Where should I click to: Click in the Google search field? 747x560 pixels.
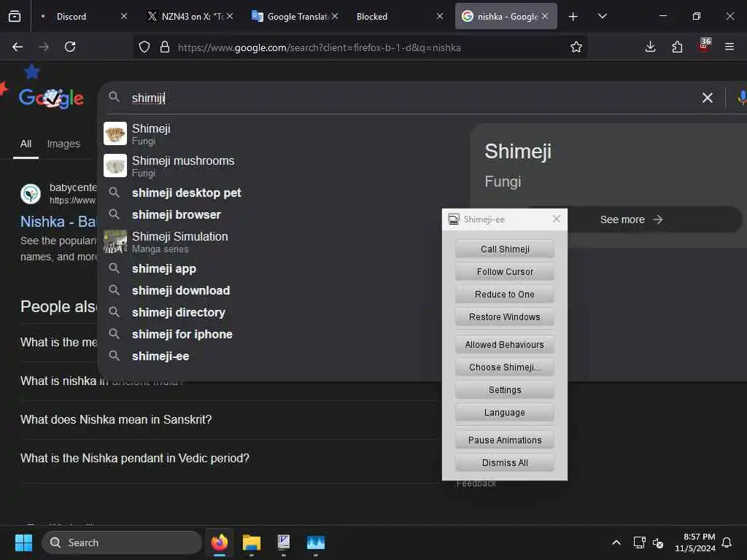pyautogui.click(x=410, y=98)
